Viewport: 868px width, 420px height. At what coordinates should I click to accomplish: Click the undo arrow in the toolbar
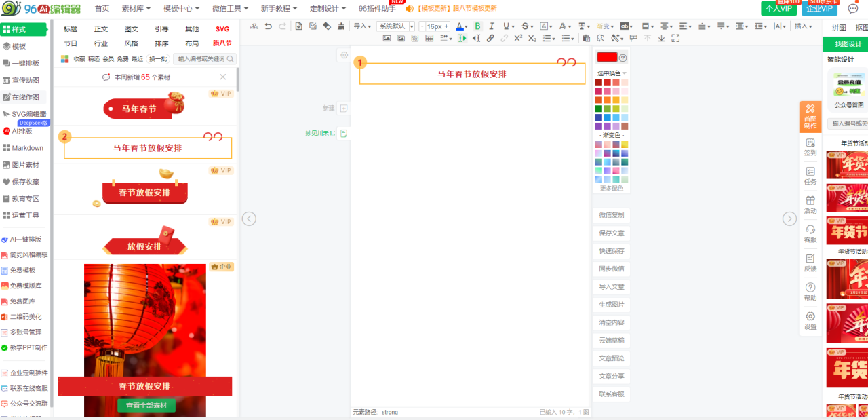269,26
